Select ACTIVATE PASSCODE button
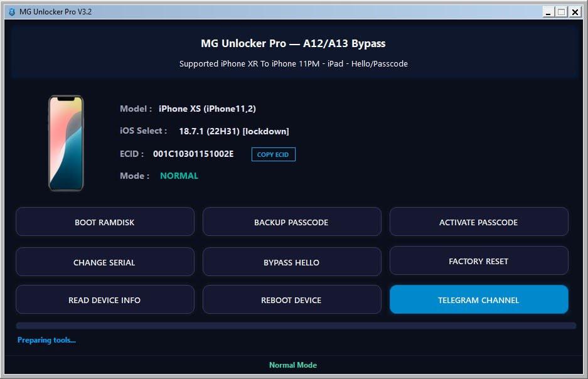The image size is (588, 379). pyautogui.click(x=479, y=222)
